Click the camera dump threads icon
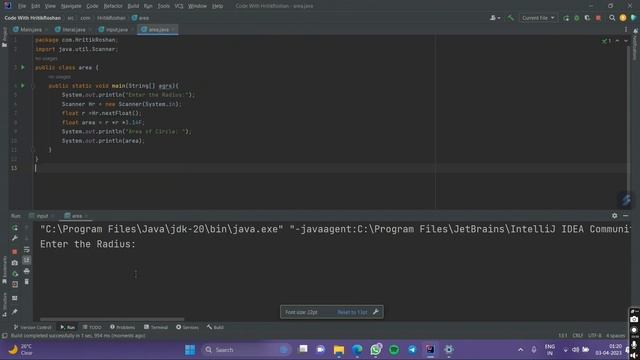 [15, 263]
